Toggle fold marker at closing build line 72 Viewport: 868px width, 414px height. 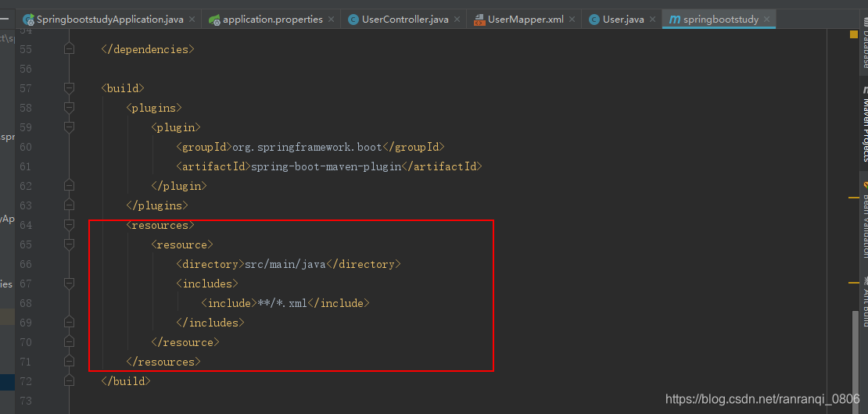(x=69, y=381)
